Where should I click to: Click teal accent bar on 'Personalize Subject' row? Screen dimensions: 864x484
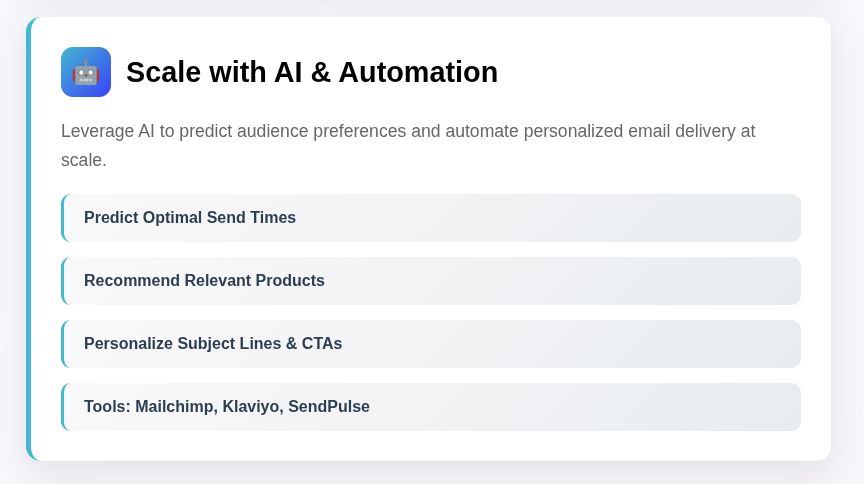tap(63, 343)
